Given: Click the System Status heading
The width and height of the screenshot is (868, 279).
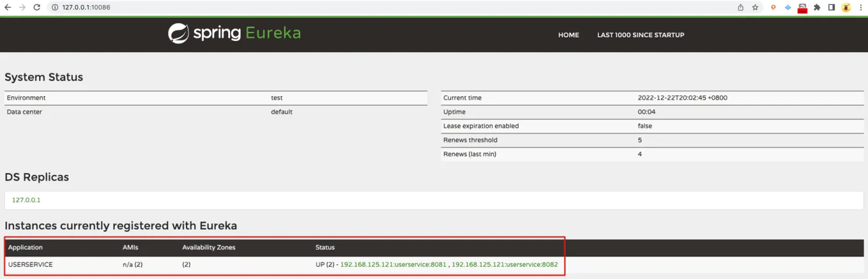Looking at the screenshot, I should point(44,77).
